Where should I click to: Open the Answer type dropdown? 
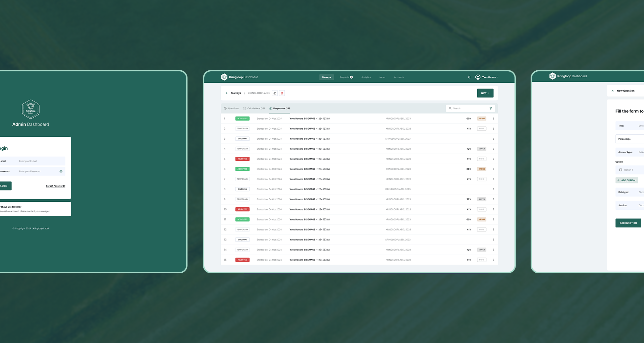pos(630,152)
